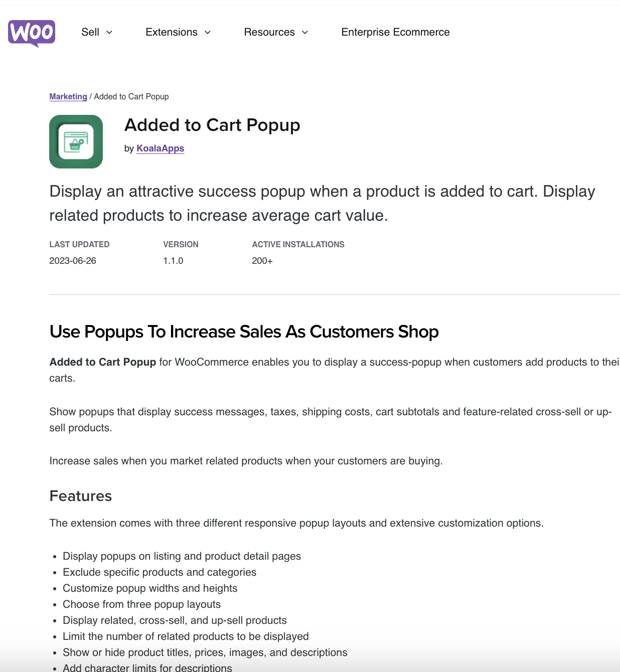
Task: Open the Extensions menu
Action: click(171, 32)
